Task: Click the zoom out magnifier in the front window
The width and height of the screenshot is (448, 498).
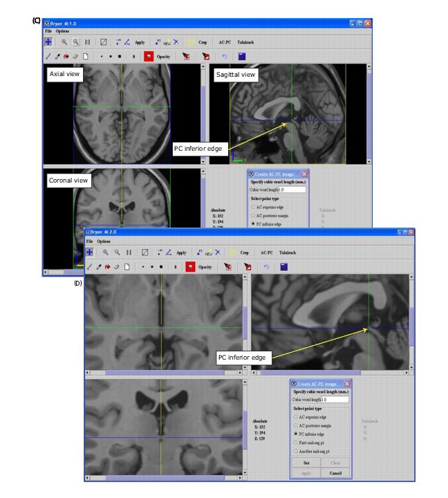Action: [x=117, y=253]
